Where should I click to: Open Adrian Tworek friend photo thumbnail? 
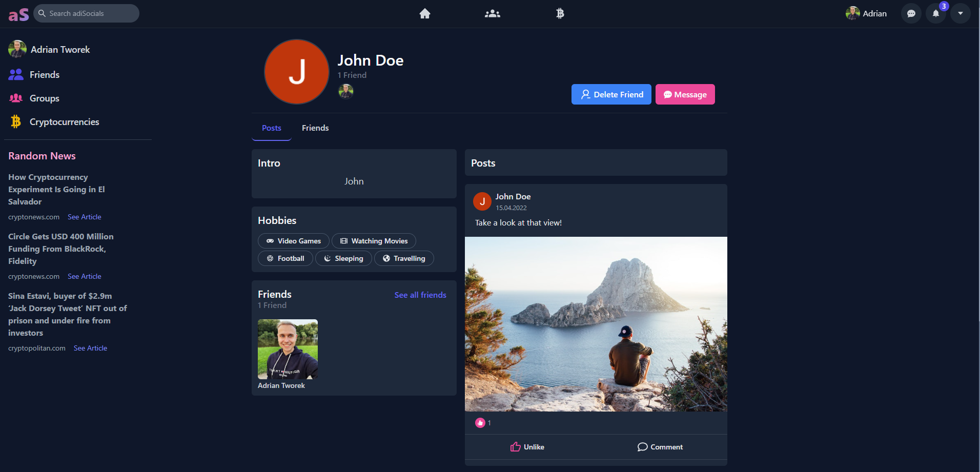click(288, 349)
